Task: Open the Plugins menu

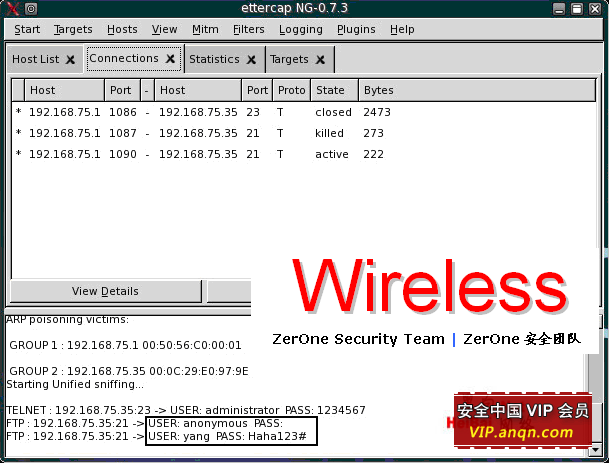Action: [x=356, y=30]
